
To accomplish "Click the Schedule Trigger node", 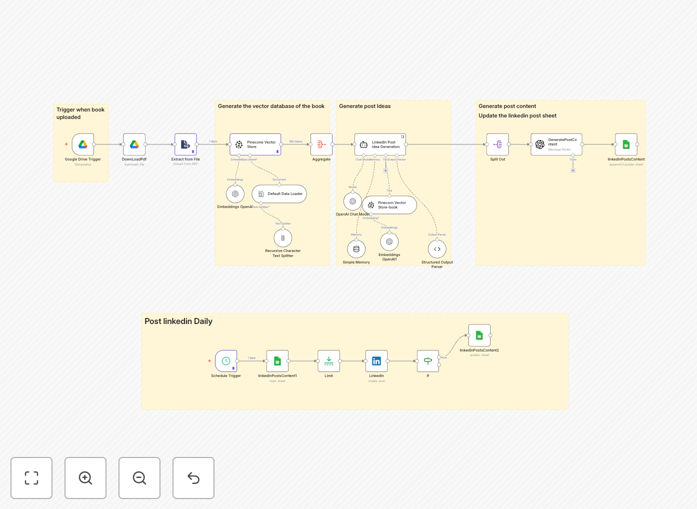I will point(226,361).
